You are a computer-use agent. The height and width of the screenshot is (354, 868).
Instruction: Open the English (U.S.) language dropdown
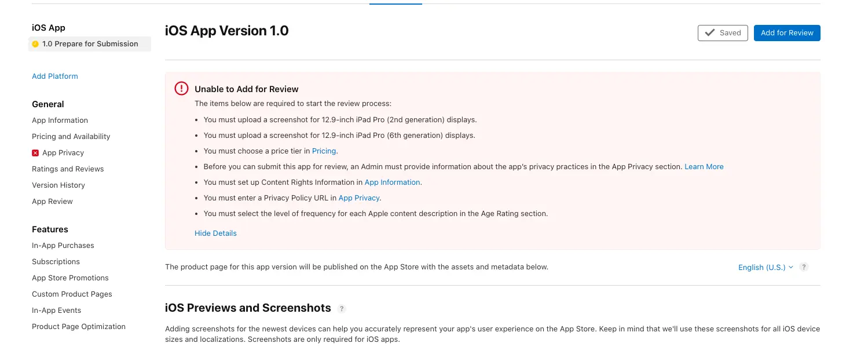pyautogui.click(x=765, y=267)
